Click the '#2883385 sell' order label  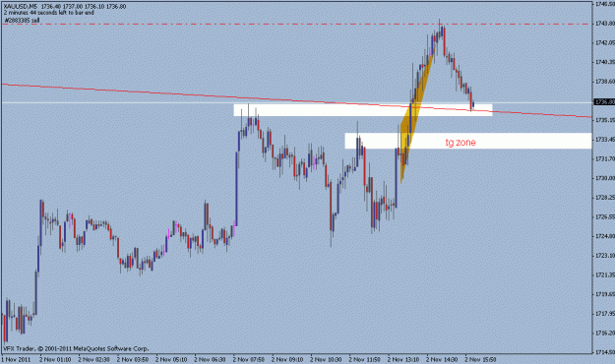click(23, 20)
